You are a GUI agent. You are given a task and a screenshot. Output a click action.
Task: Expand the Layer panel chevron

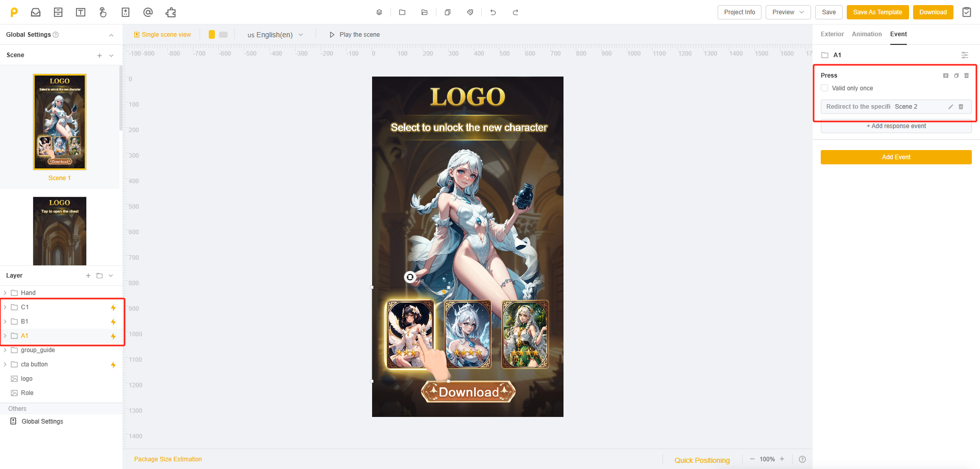click(111, 276)
